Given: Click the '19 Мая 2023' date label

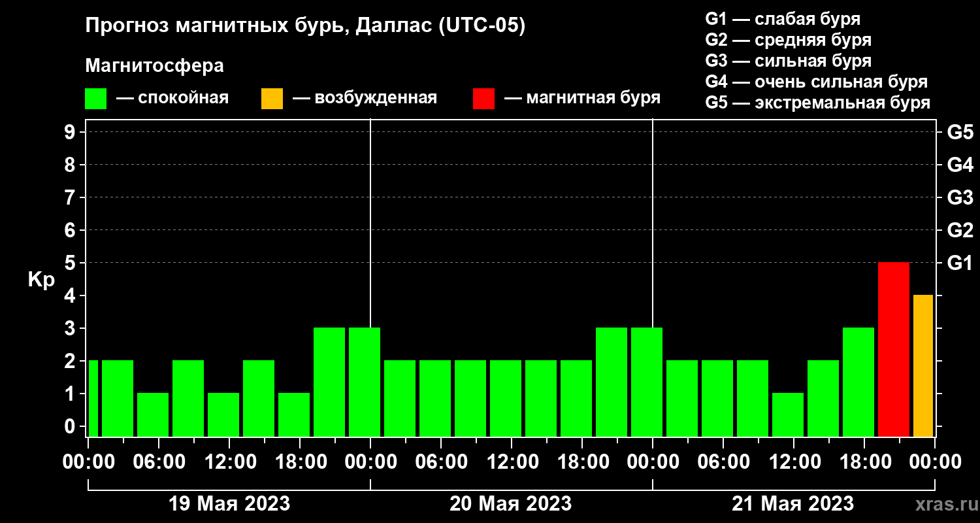Looking at the screenshot, I should [x=229, y=504].
